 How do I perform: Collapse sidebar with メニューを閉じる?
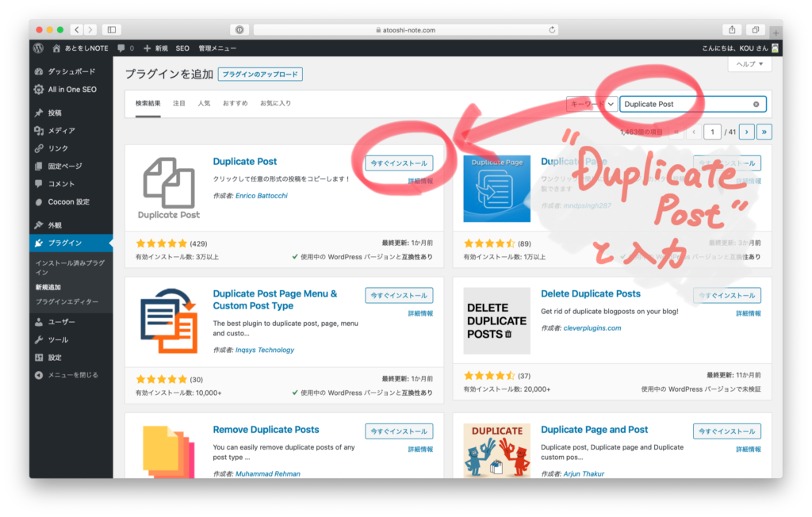coord(67,375)
